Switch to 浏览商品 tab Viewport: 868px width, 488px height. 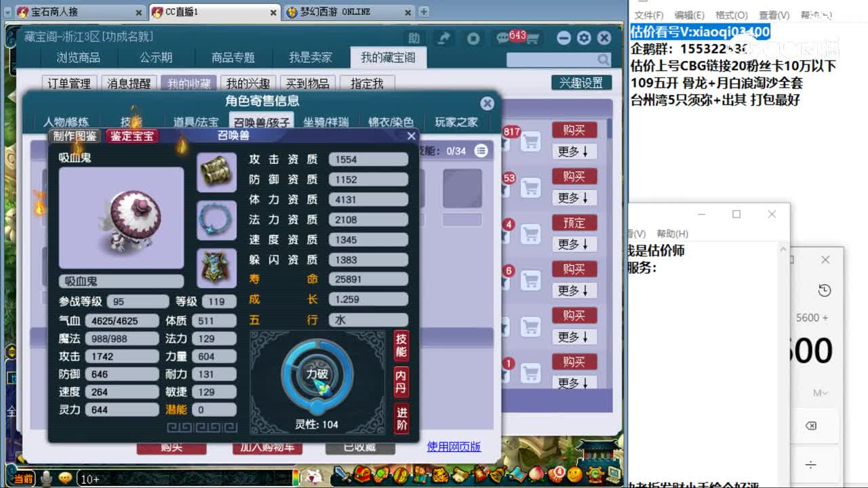click(x=78, y=58)
